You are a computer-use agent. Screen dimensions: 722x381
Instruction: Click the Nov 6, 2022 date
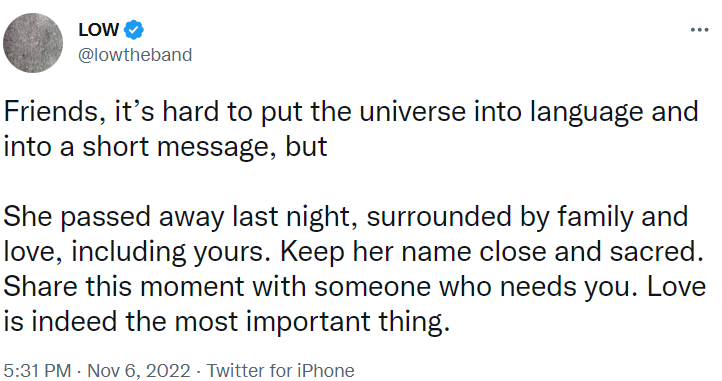[139, 370]
